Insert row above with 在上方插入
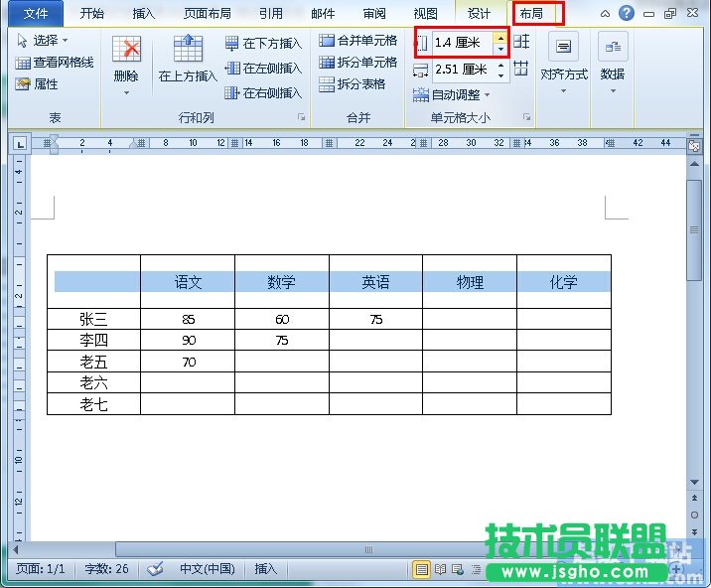The height and width of the screenshot is (588, 711). (188, 52)
